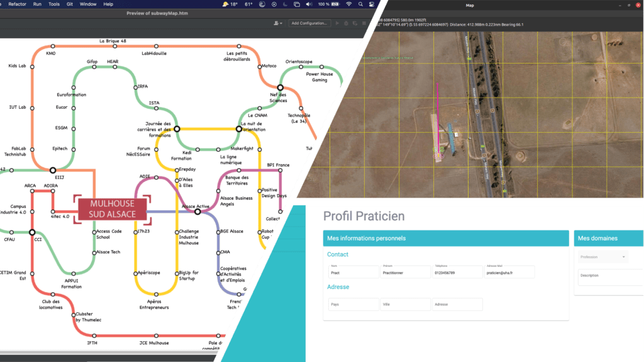Maximize the Map window
Viewport: 644px width, 362px height.
point(629,5)
